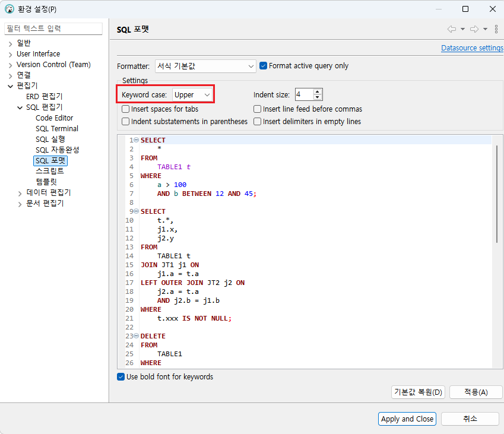Enable Insert delimiters in empty lines
Image resolution: width=504 pixels, height=434 pixels.
click(x=257, y=122)
